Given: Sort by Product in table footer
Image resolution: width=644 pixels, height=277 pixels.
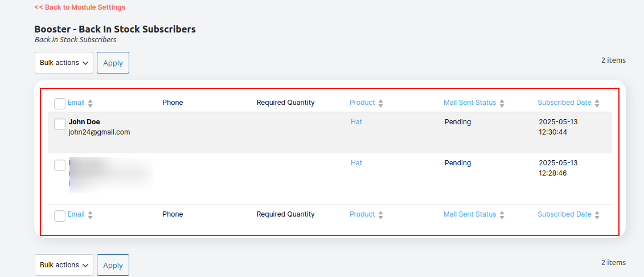Looking at the screenshot, I should coord(362,214).
